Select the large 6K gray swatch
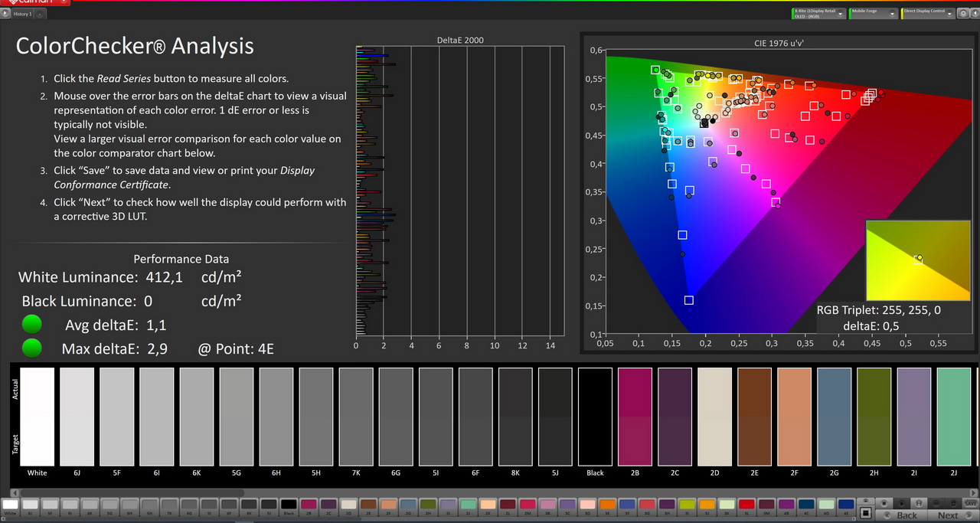The image size is (980, 523). coord(196,416)
